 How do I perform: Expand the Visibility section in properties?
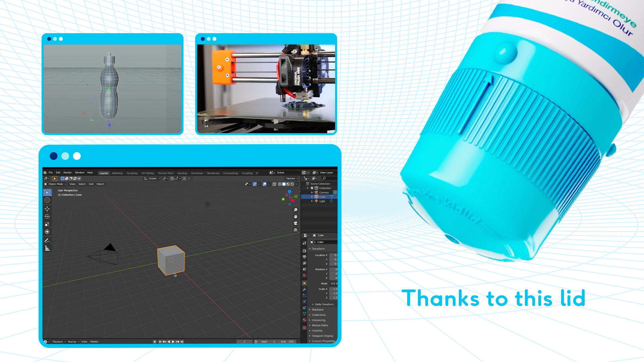click(x=317, y=331)
